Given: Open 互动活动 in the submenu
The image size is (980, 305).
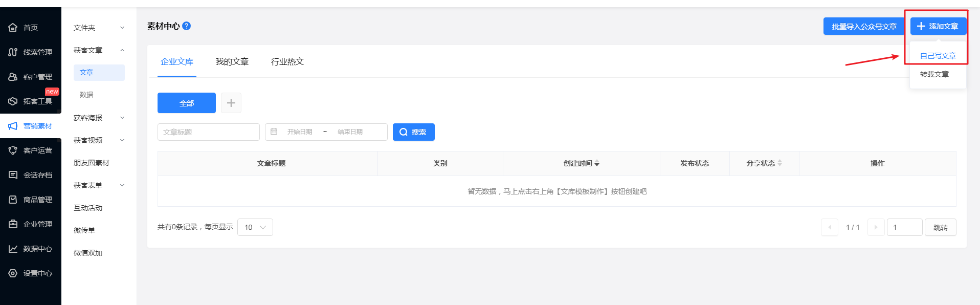Looking at the screenshot, I should (x=88, y=208).
